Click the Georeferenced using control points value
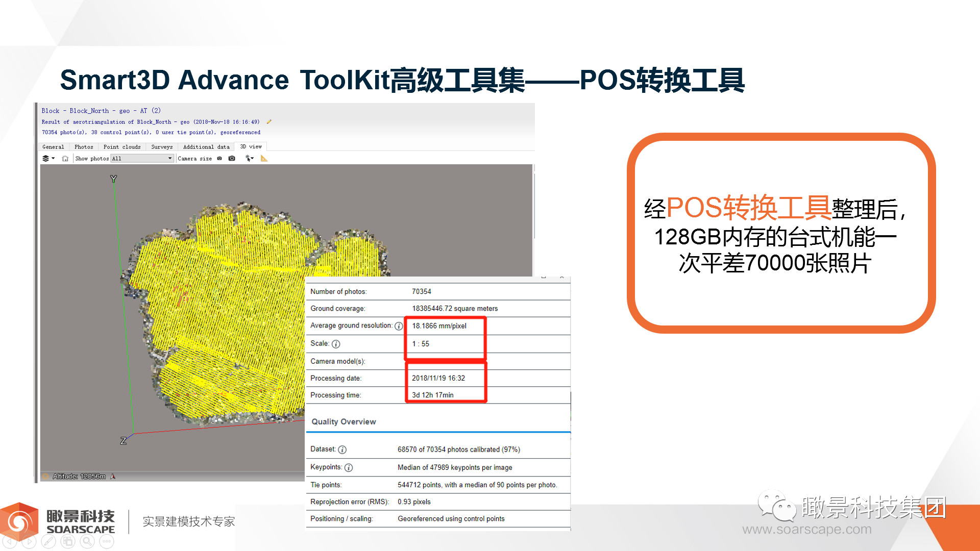Viewport: 980px width, 551px height. (451, 518)
